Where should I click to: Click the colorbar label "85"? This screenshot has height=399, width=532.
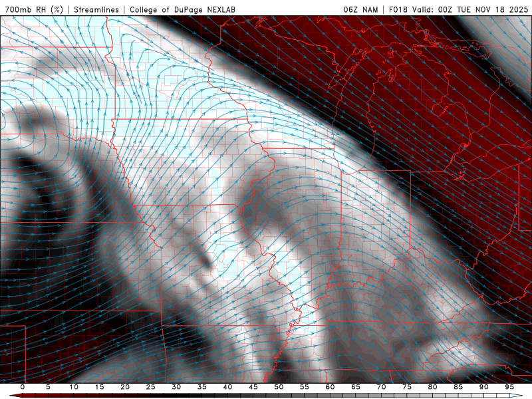click(458, 387)
